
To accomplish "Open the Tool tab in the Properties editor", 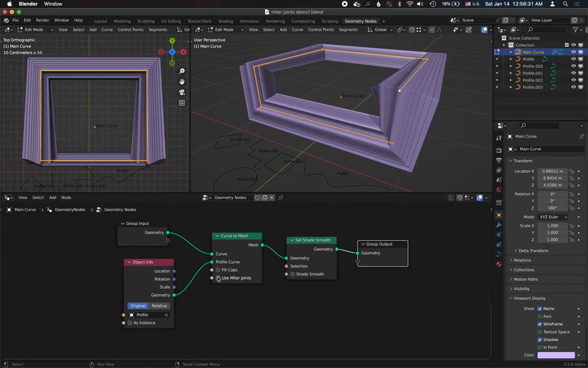I will tap(499, 138).
